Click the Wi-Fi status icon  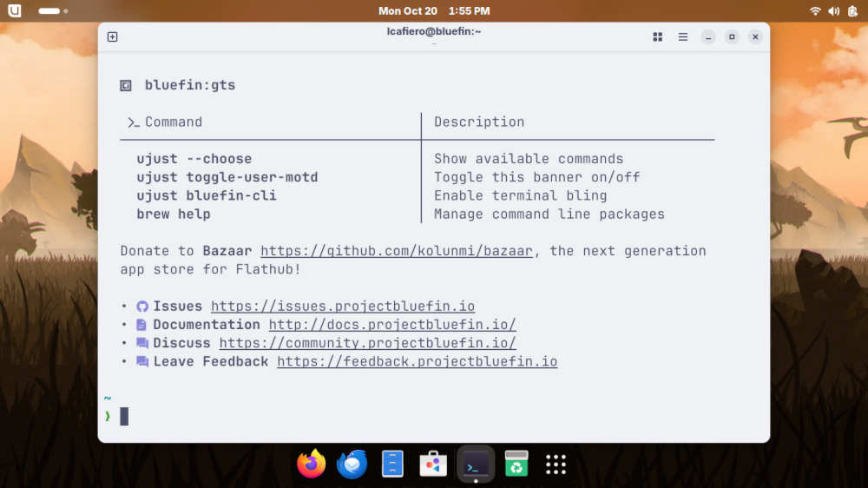[x=815, y=11]
